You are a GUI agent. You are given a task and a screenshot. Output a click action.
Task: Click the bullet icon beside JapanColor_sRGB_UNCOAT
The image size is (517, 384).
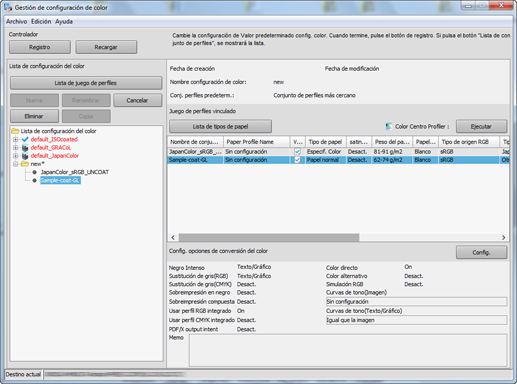pos(34,172)
